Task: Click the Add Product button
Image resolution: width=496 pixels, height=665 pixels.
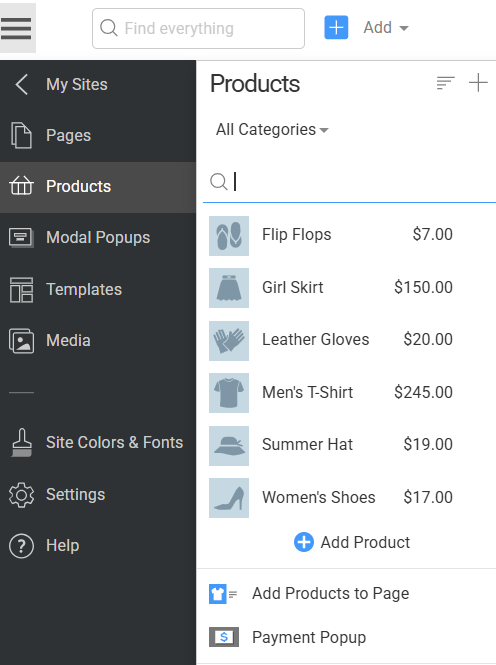Action: (352, 542)
